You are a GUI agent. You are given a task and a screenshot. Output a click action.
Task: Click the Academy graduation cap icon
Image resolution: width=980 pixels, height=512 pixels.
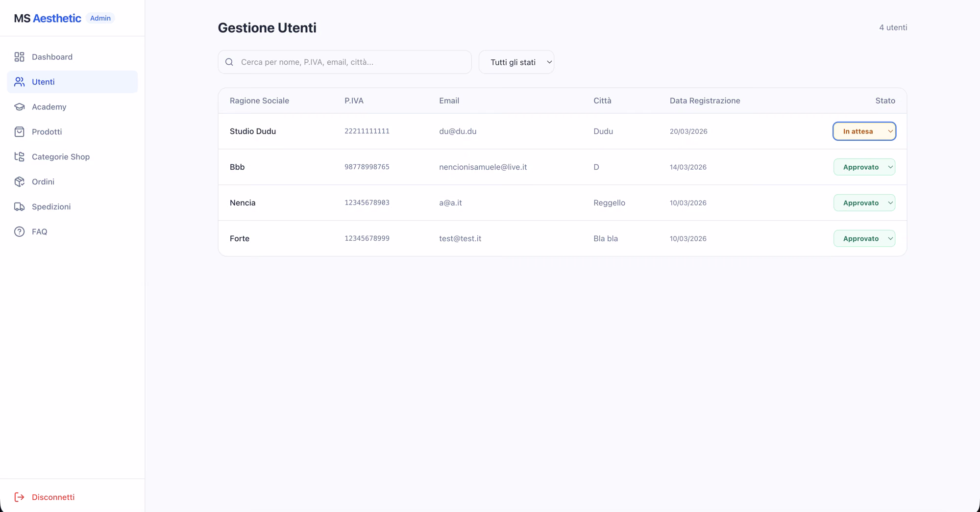[19, 107]
